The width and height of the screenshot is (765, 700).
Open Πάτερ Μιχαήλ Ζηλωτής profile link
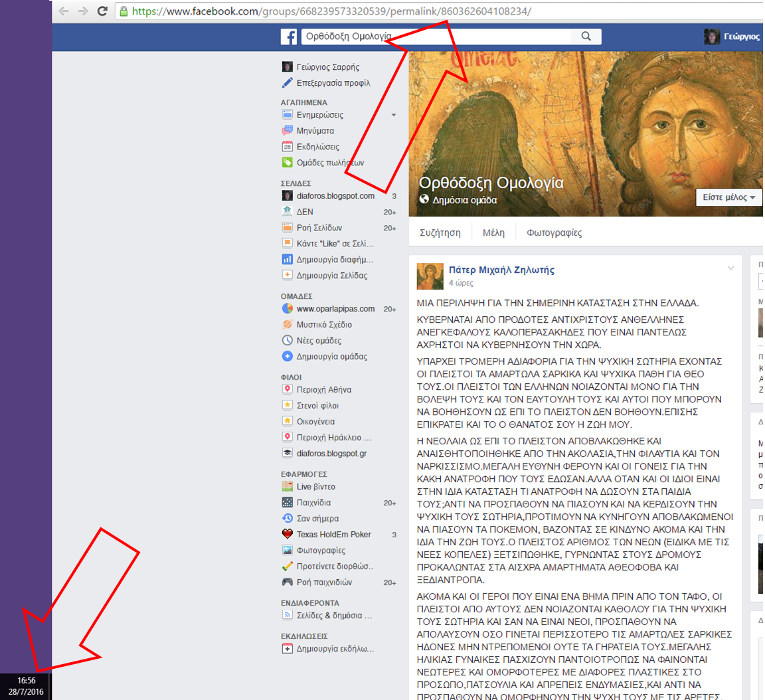501,270
